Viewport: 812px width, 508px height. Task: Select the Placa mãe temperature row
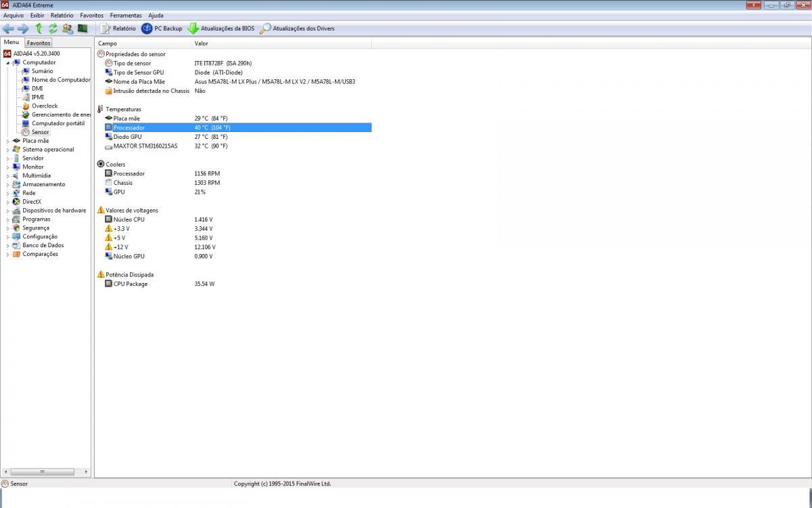pyautogui.click(x=234, y=118)
